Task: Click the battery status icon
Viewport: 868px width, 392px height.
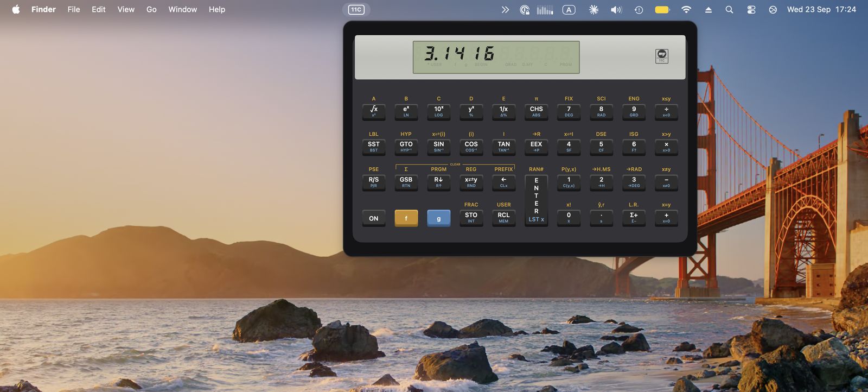Action: [662, 9]
